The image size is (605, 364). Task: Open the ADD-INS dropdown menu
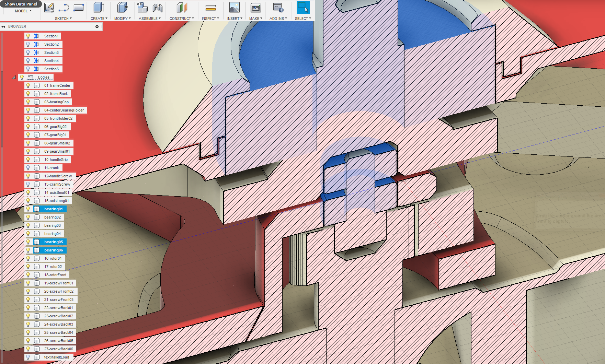(278, 19)
